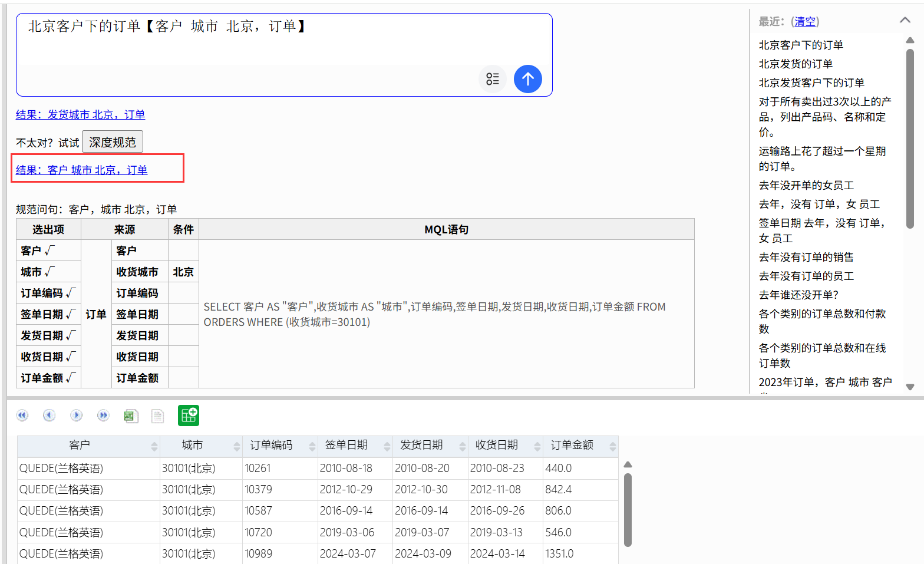Go to the next results page
Viewport: 924px width, 564px height.
pyautogui.click(x=77, y=415)
